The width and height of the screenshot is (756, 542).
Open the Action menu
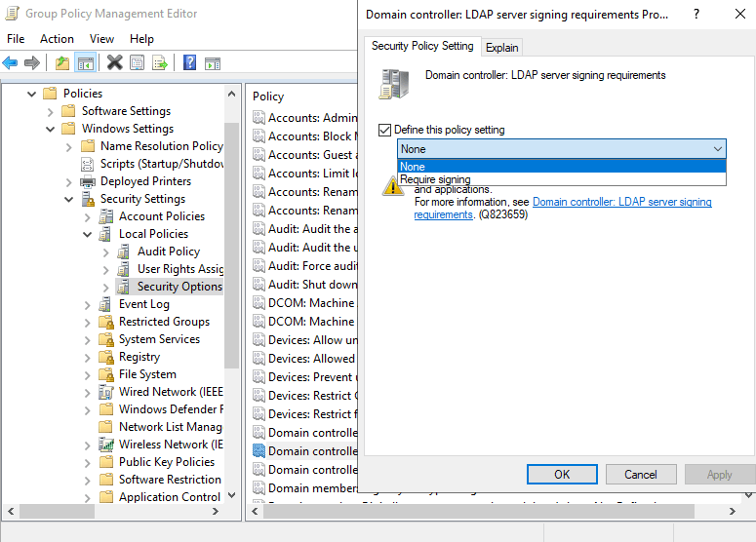57,39
